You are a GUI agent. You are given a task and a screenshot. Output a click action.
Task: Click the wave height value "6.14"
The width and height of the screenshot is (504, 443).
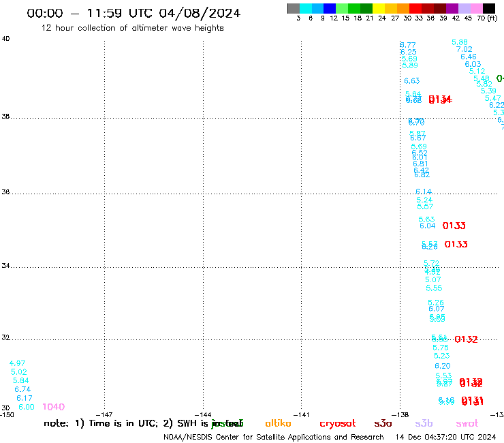click(424, 192)
